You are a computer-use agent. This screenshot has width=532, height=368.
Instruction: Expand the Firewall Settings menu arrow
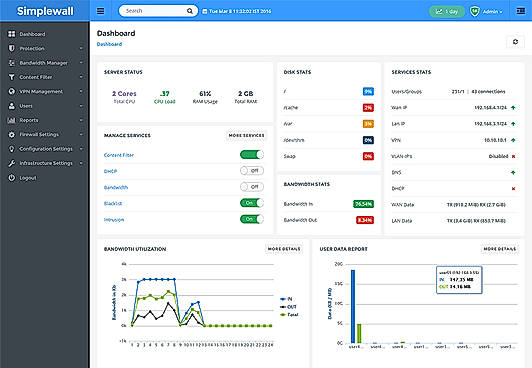click(81, 135)
